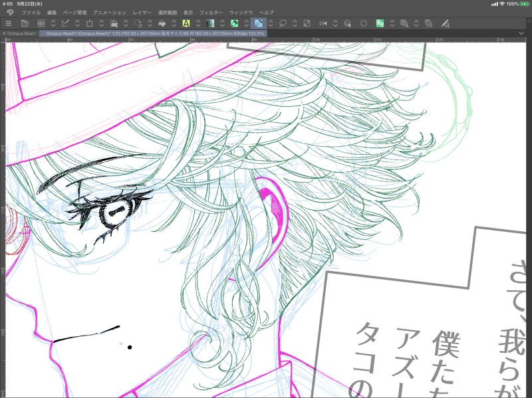Click the dotted circle icon
Image resolution: width=532 pixels, height=398 pixels.
(364, 23)
